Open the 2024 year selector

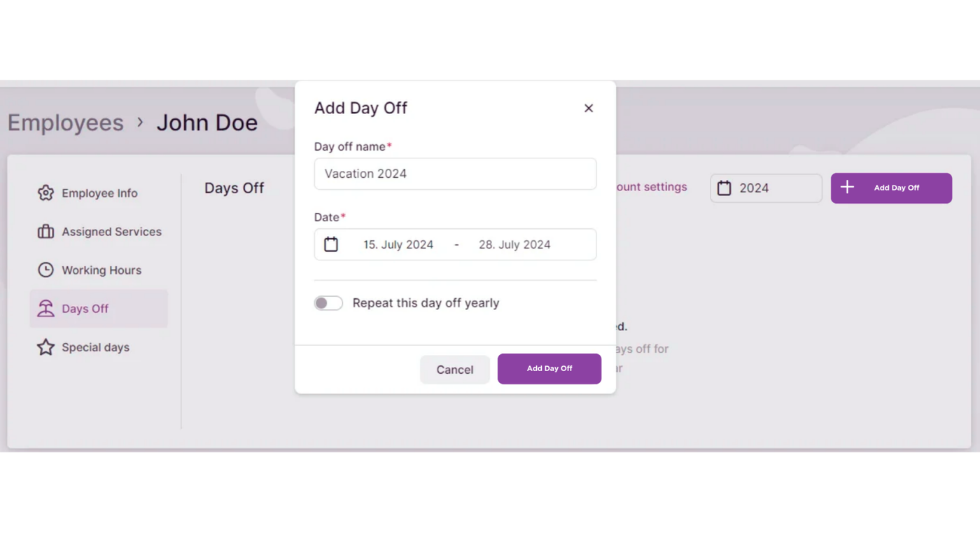tap(766, 188)
